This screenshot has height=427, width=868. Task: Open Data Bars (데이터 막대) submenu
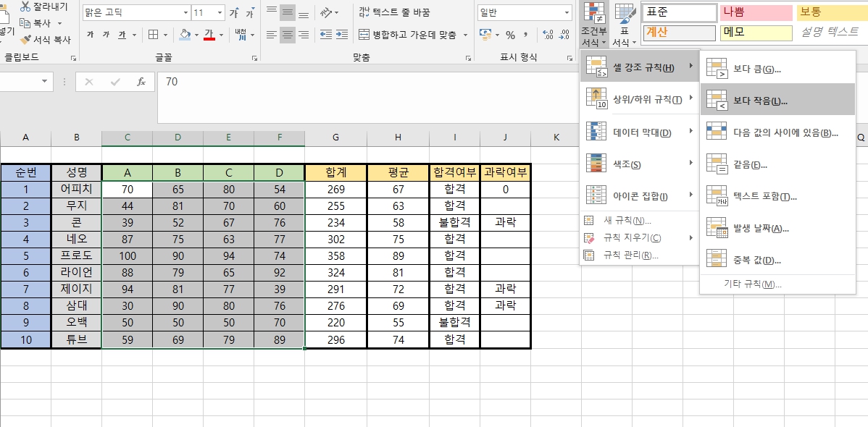coord(639,132)
